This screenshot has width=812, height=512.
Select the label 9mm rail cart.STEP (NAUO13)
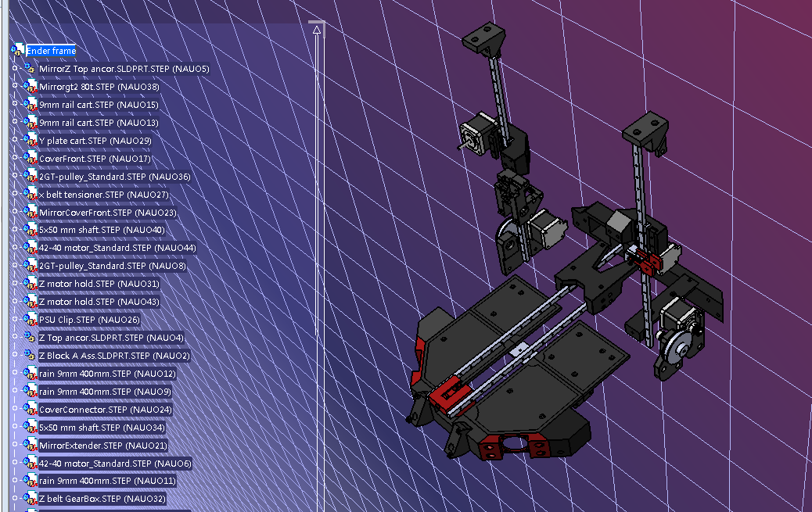point(99,123)
